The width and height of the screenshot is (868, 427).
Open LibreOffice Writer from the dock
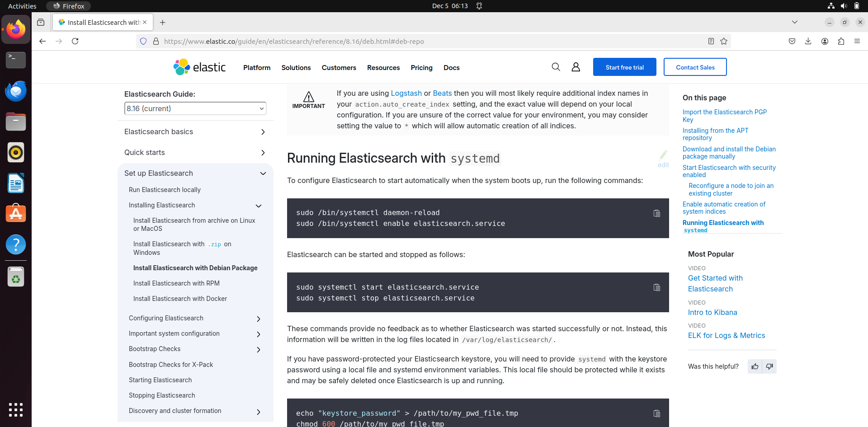click(16, 183)
